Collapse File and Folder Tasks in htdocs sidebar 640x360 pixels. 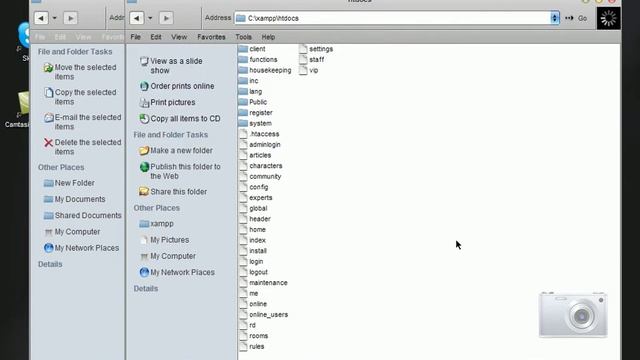click(171, 135)
